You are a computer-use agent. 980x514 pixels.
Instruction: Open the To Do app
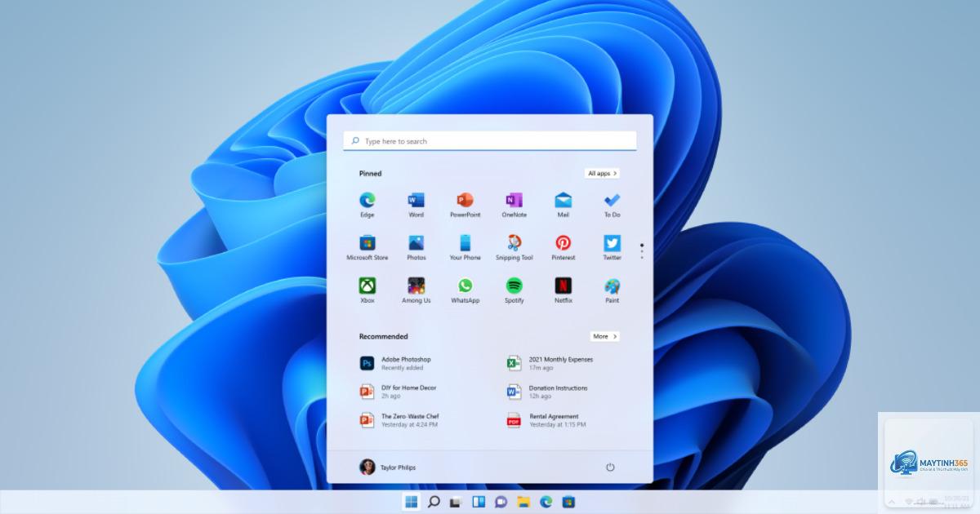tap(612, 204)
